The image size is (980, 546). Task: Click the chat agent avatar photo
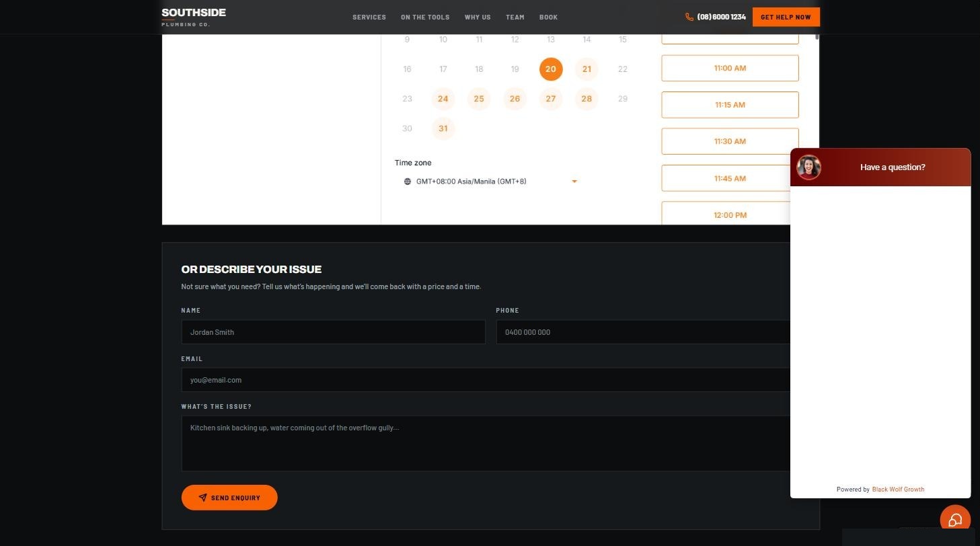point(809,167)
